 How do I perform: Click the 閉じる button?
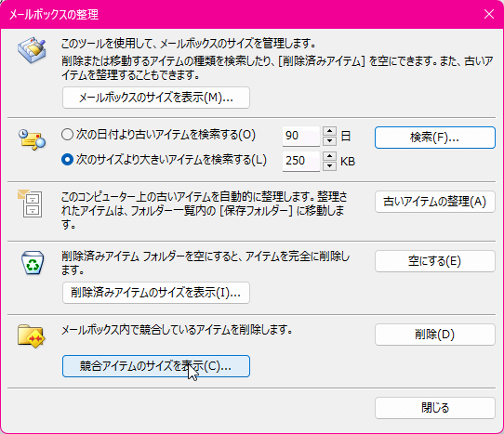[435, 408]
